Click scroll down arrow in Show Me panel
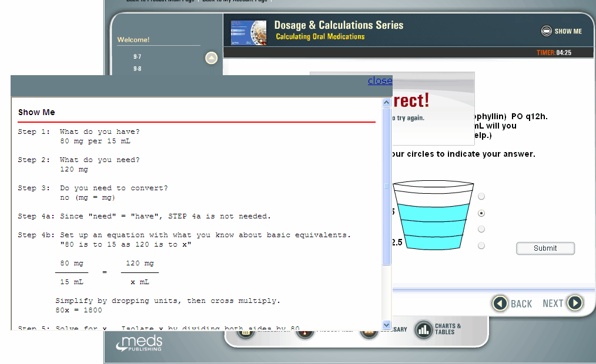 [387, 325]
